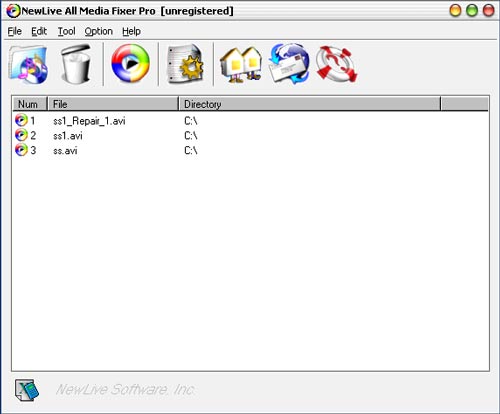Sort by the Directory column header
Viewport: 500px width, 414px height.
click(x=310, y=104)
